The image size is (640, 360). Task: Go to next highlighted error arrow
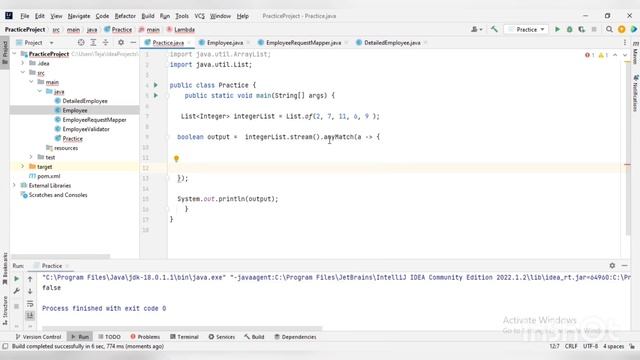pos(624,55)
